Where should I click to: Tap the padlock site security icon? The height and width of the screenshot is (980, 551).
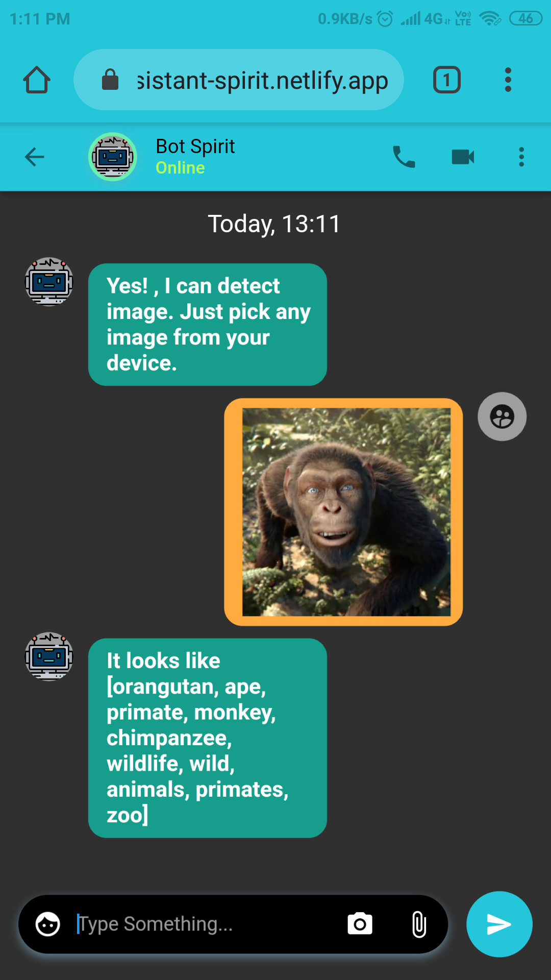pos(110,80)
